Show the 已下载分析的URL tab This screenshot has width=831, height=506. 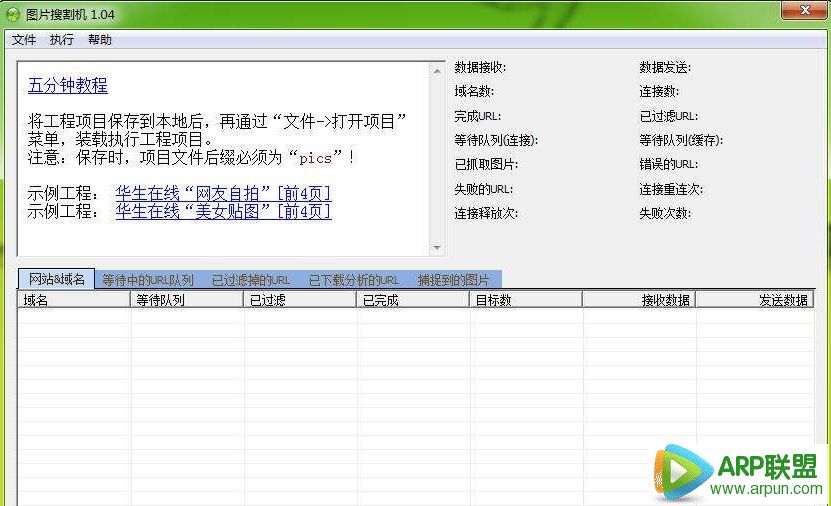pos(354,280)
